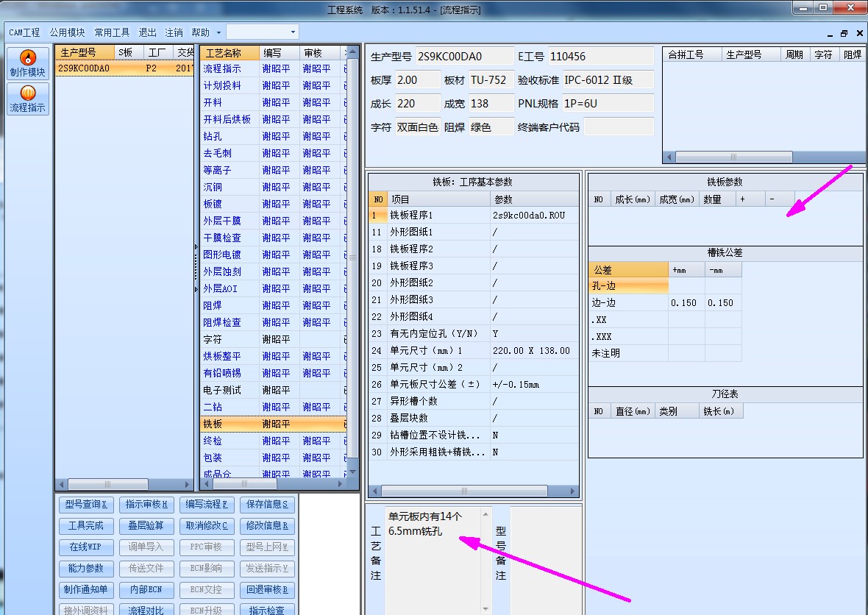Open the 流程指示 sidebar icon
Viewport: 868px width, 615px height.
click(x=28, y=99)
